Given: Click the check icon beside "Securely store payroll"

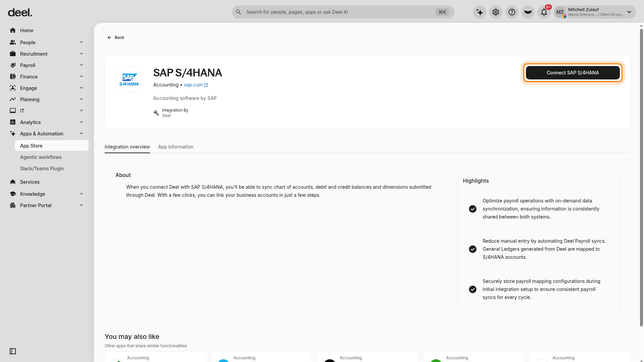Looking at the screenshot, I should tap(473, 290).
